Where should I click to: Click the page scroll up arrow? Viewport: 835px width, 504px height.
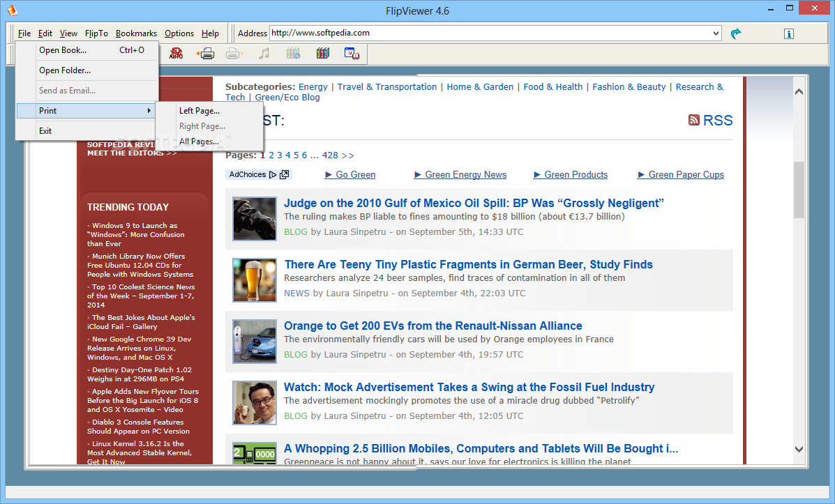(x=799, y=91)
